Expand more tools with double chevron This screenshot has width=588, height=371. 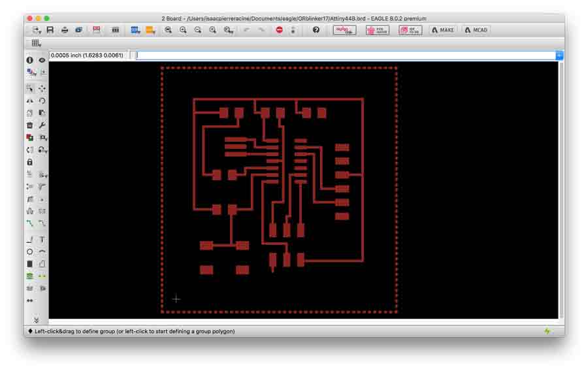pos(37,321)
